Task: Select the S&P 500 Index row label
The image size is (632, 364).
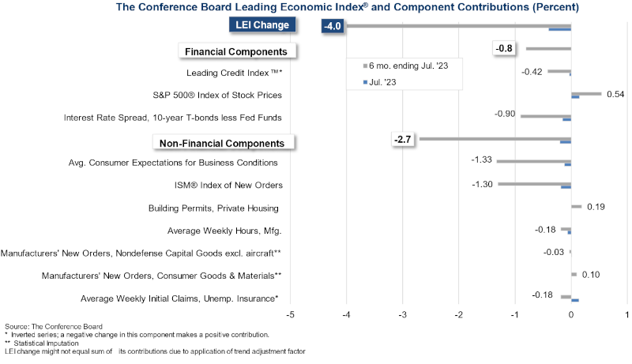Action: coord(217,96)
